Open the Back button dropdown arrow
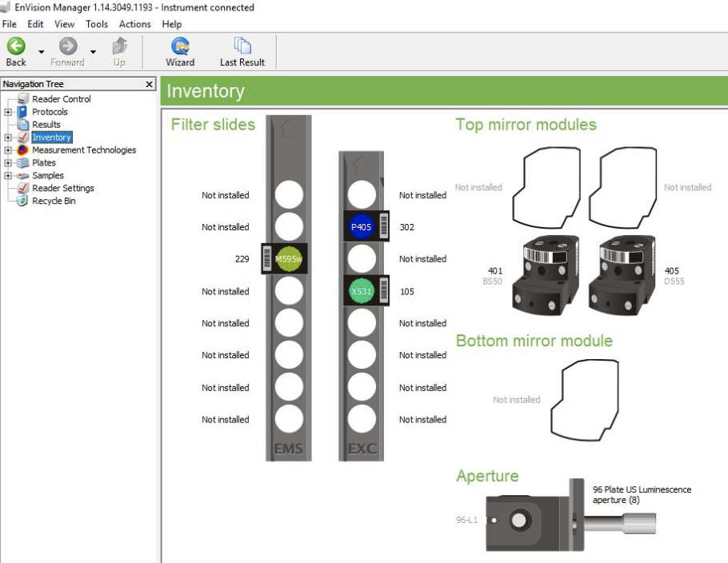728x563 pixels. point(40,53)
